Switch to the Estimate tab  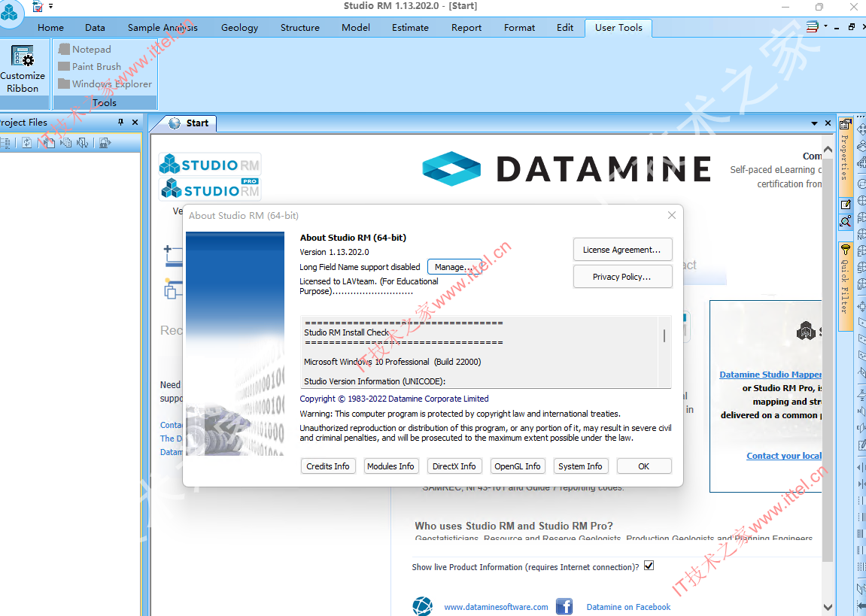[410, 28]
